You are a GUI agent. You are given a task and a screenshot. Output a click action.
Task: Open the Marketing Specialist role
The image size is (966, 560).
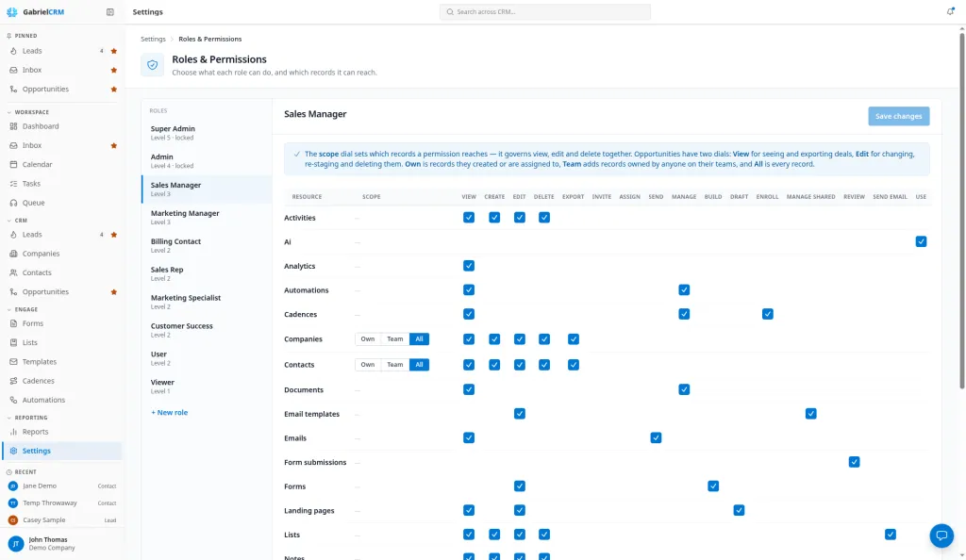tap(207, 302)
